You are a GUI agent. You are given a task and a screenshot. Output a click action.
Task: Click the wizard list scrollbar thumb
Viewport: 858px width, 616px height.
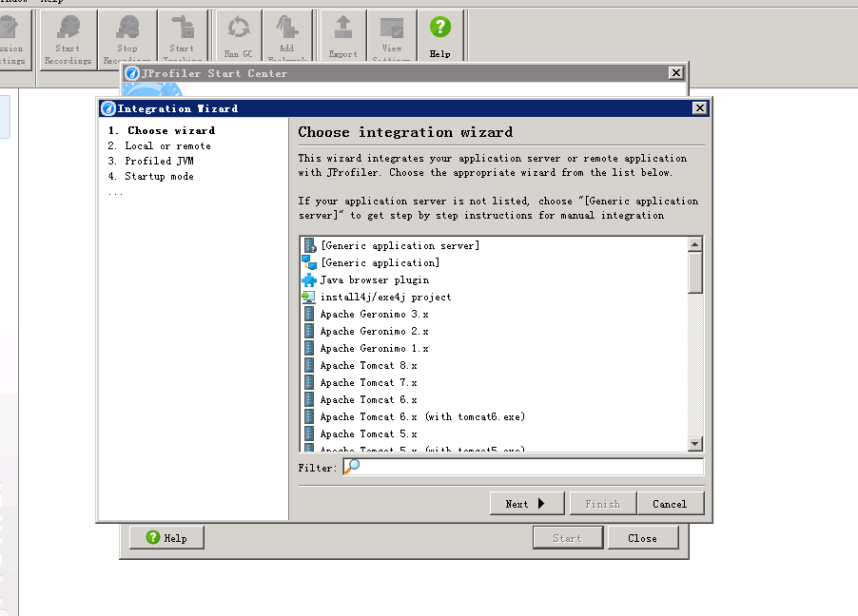(x=695, y=273)
